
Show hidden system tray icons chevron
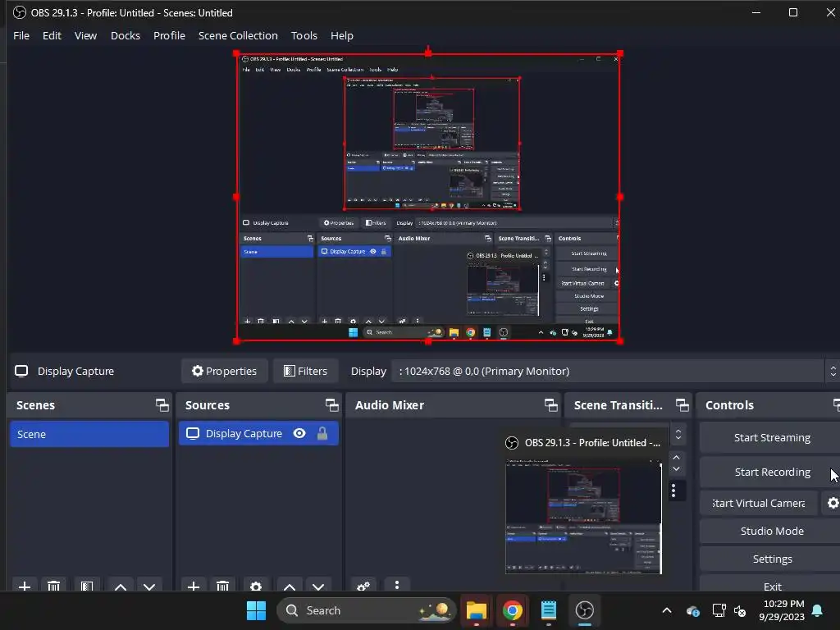(667, 610)
